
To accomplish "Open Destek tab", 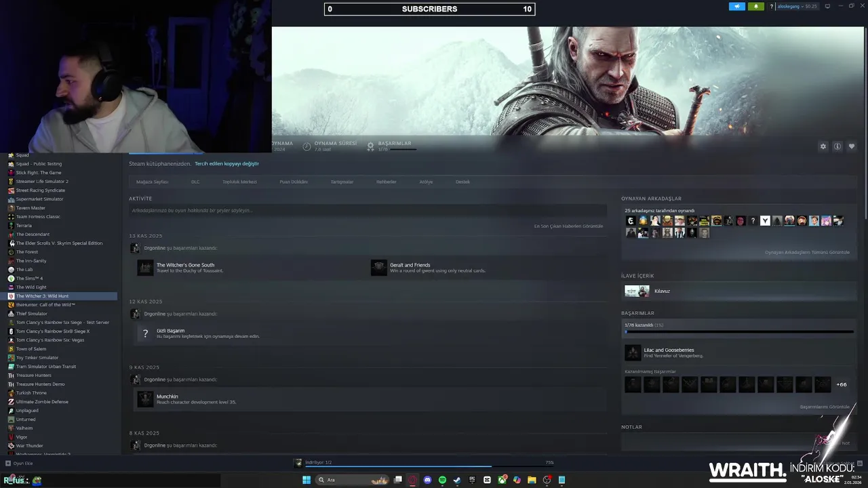I will pos(462,182).
